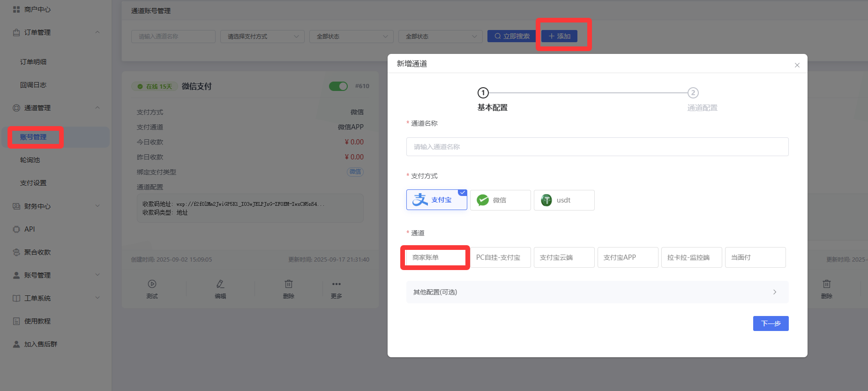
Task: Toggle the WeChat Pay channel switch off
Action: pyautogui.click(x=338, y=86)
